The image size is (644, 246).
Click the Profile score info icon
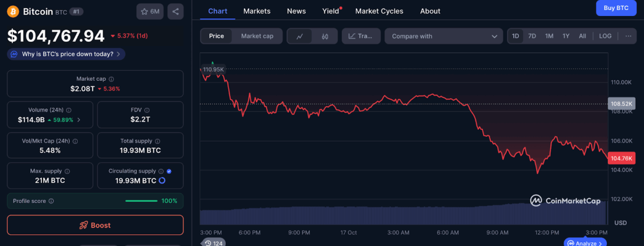(51, 201)
